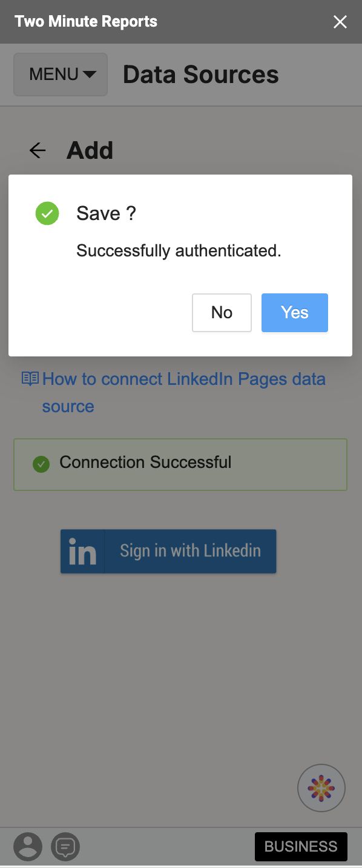
Task: Open the chat support bubble icon
Action: point(65,846)
